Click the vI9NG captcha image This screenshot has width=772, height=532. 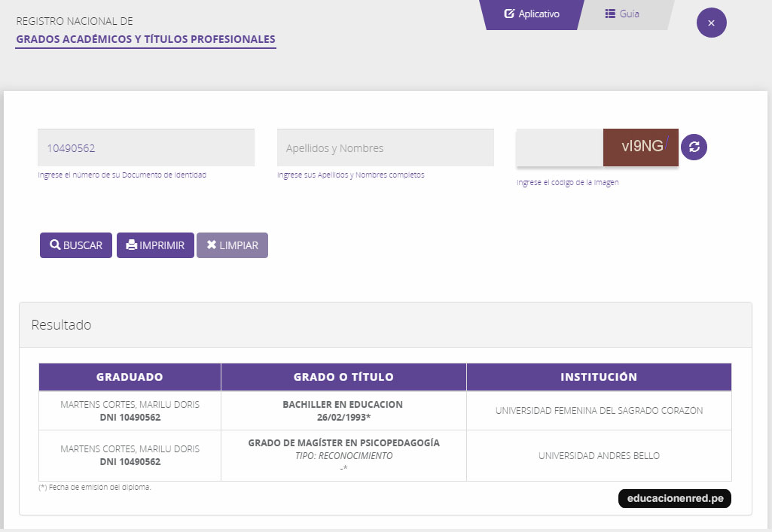tap(640, 147)
